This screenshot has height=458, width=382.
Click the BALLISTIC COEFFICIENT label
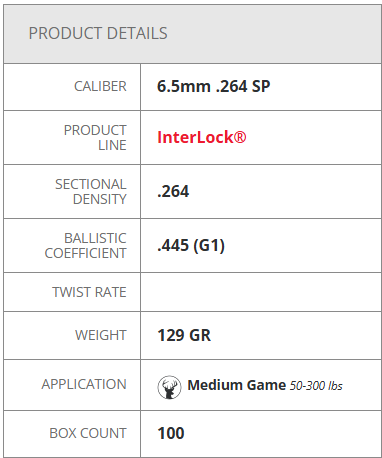(86, 246)
